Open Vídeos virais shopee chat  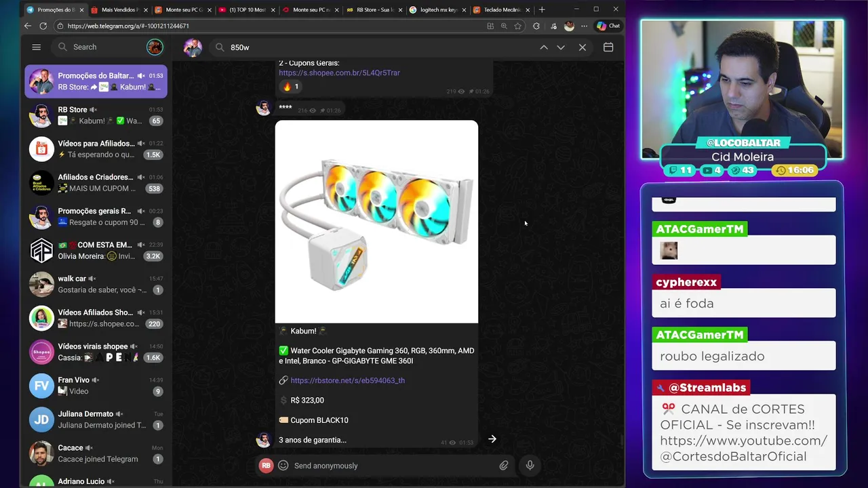[96, 352]
